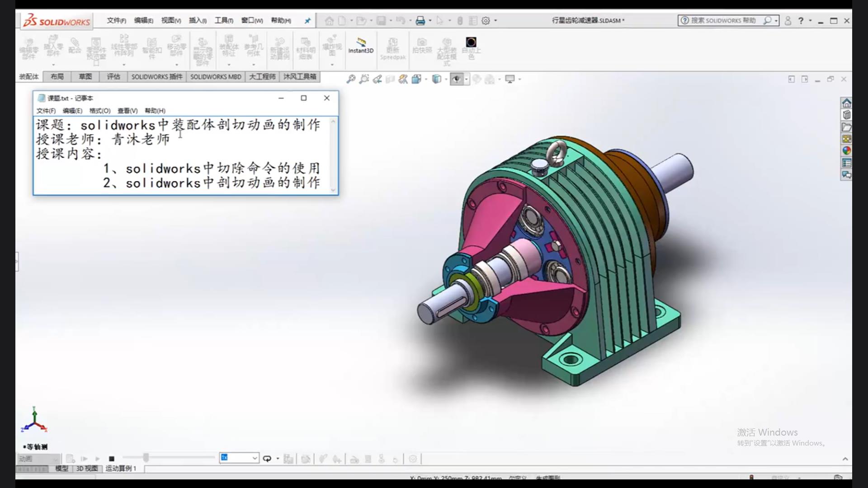Open the 工具(T) menu in SOLIDWORKS
868x488 pixels.
click(x=224, y=21)
